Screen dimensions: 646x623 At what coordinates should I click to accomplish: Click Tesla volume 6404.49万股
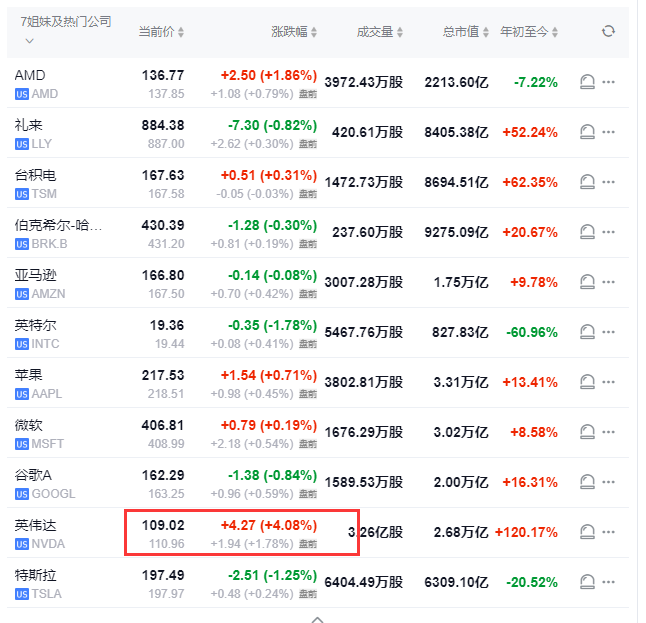point(364,582)
